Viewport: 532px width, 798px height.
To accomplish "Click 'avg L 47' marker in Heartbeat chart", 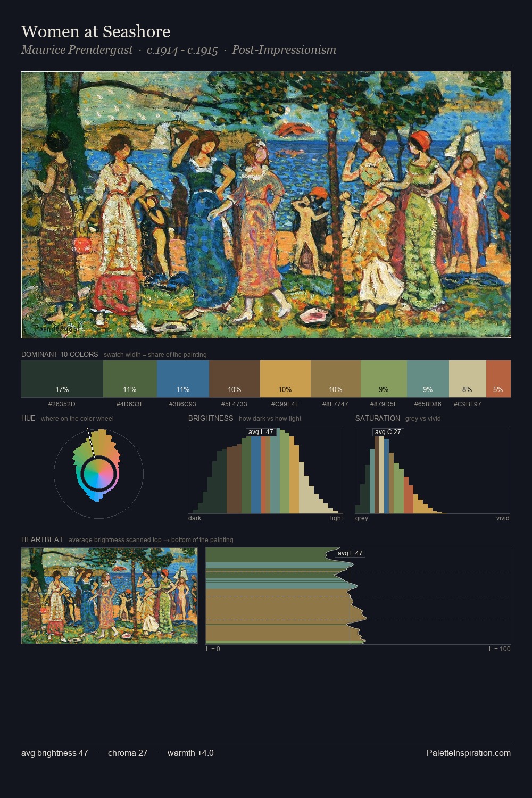I will tap(350, 553).
